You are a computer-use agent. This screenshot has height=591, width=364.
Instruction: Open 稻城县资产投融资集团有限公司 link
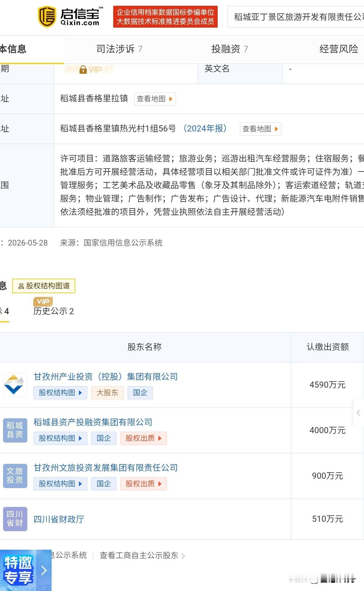coord(93,422)
